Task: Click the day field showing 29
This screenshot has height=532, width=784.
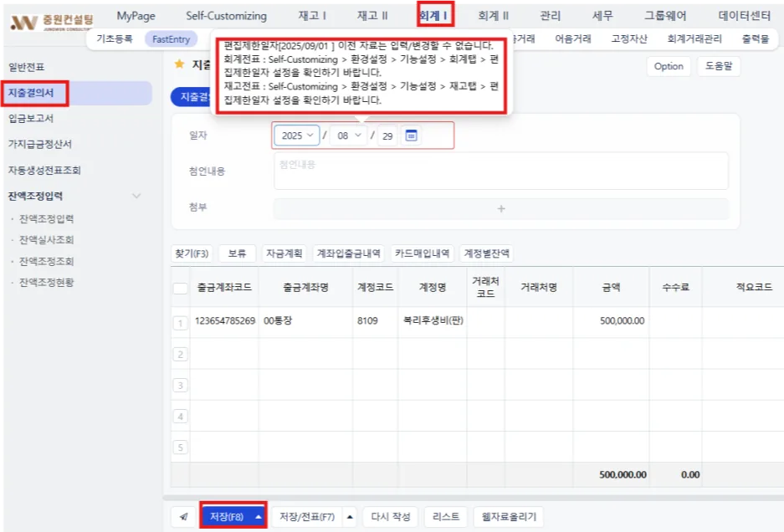Action: (387, 136)
